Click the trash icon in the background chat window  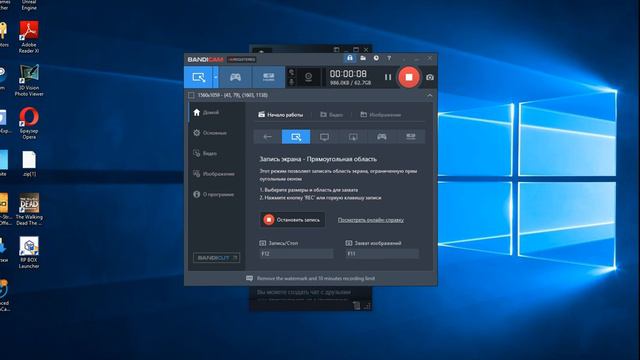pos(356,305)
